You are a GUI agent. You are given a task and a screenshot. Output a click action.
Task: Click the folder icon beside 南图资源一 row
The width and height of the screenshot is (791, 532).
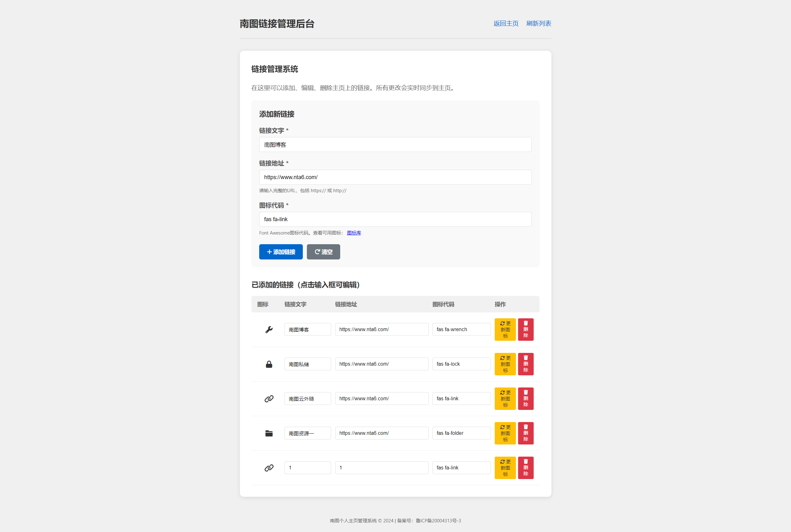point(269,433)
